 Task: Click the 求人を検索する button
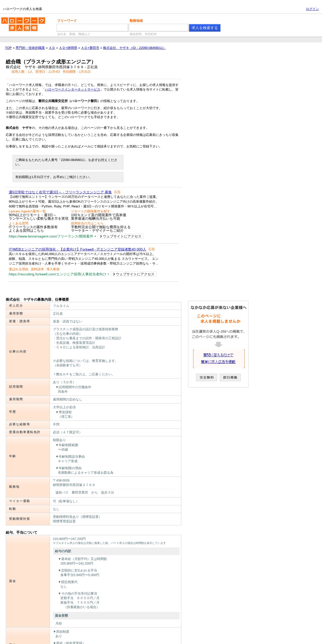coord(205,28)
